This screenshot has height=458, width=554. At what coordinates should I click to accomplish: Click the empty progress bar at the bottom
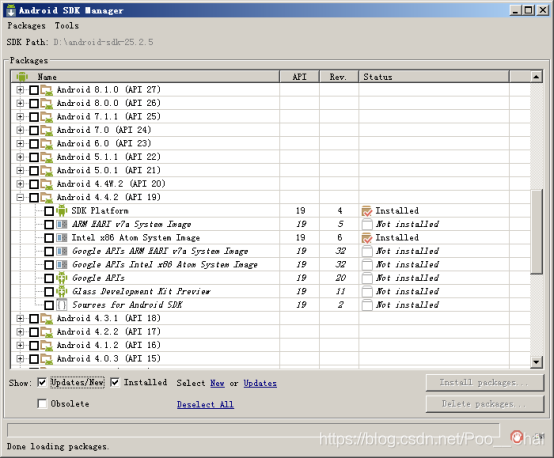(253, 430)
